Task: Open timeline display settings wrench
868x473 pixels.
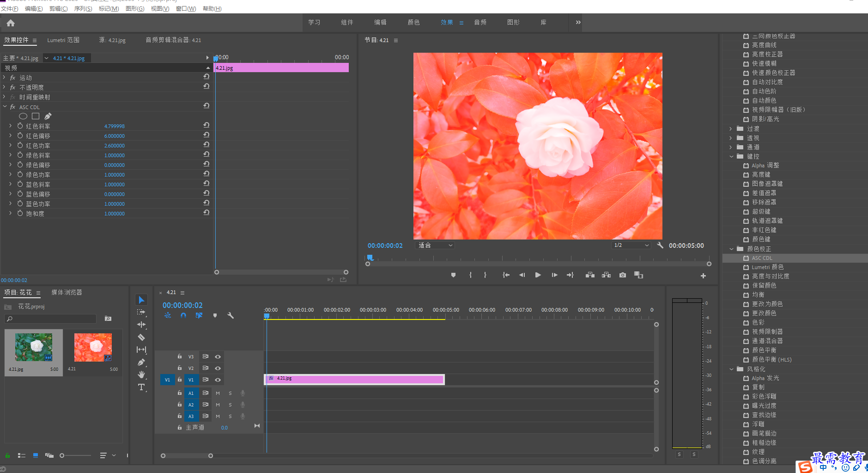Action: [231, 315]
